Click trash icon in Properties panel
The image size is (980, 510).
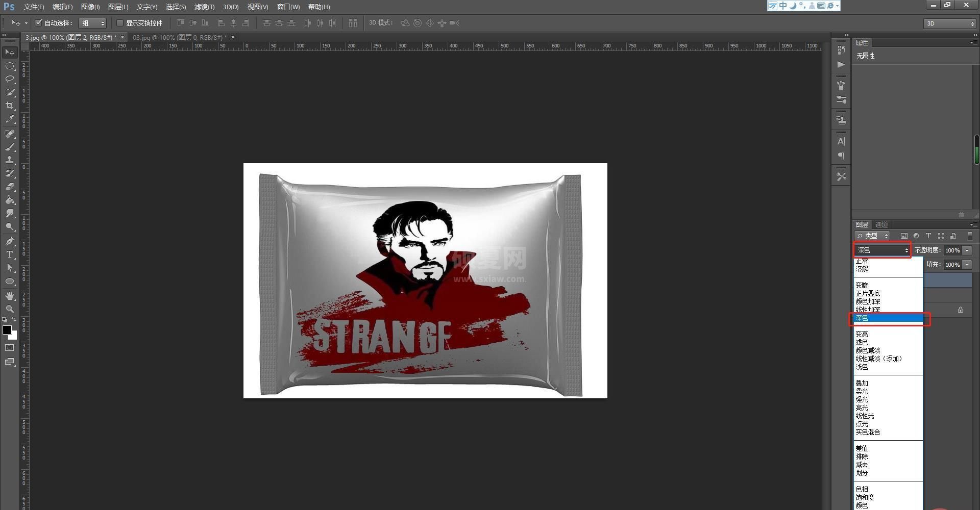(x=961, y=215)
